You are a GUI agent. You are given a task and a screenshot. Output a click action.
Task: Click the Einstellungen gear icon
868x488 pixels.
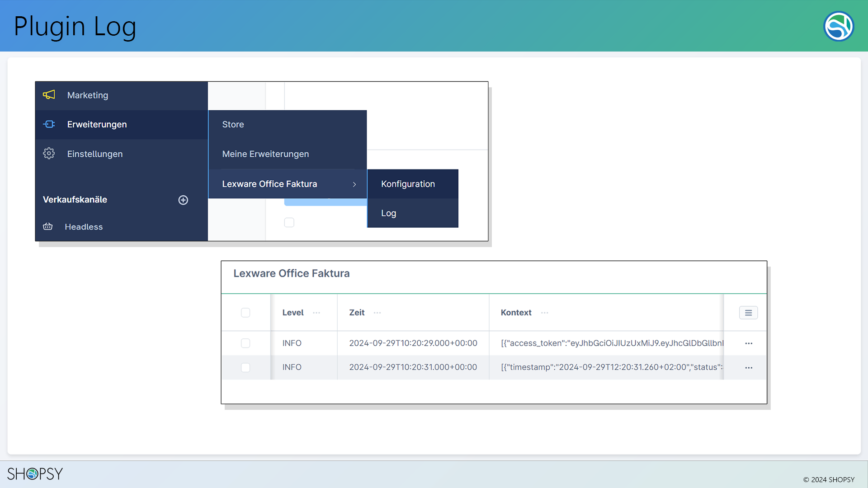point(49,154)
